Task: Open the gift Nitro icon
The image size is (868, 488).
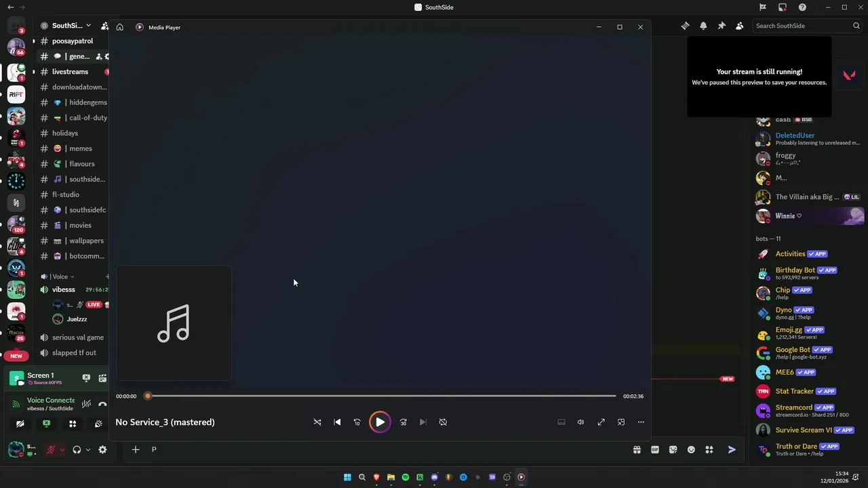Action: (637, 449)
